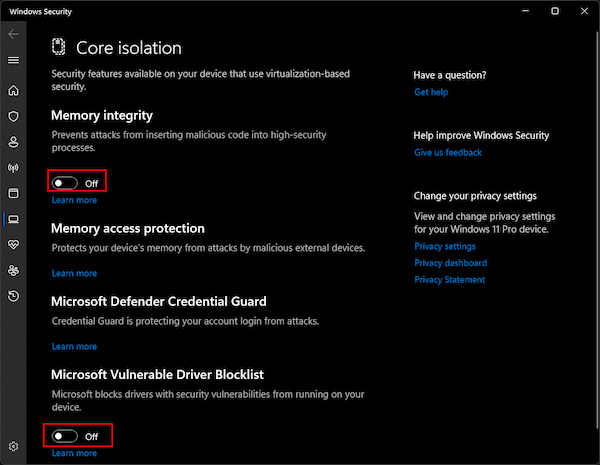Click the Get help link

[x=431, y=92]
